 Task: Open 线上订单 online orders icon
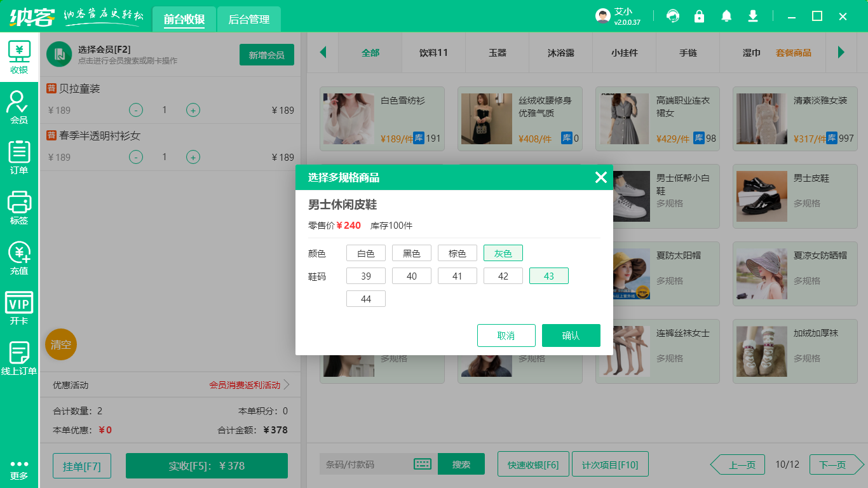(19, 358)
